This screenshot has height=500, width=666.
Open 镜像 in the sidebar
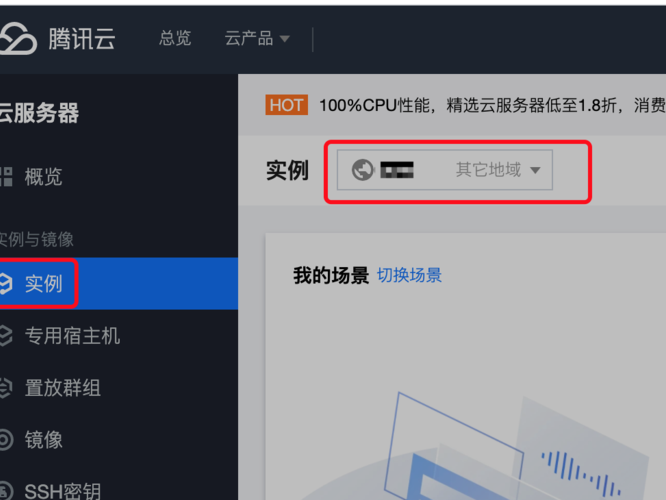coord(43,440)
